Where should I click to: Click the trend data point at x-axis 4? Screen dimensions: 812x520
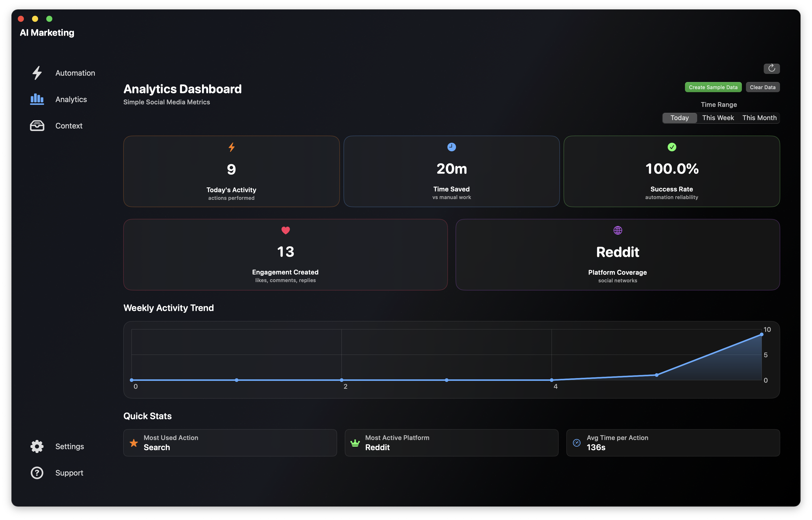click(551, 380)
